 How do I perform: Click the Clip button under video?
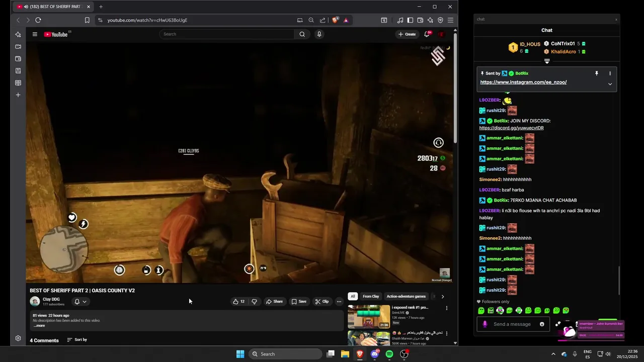(322, 302)
